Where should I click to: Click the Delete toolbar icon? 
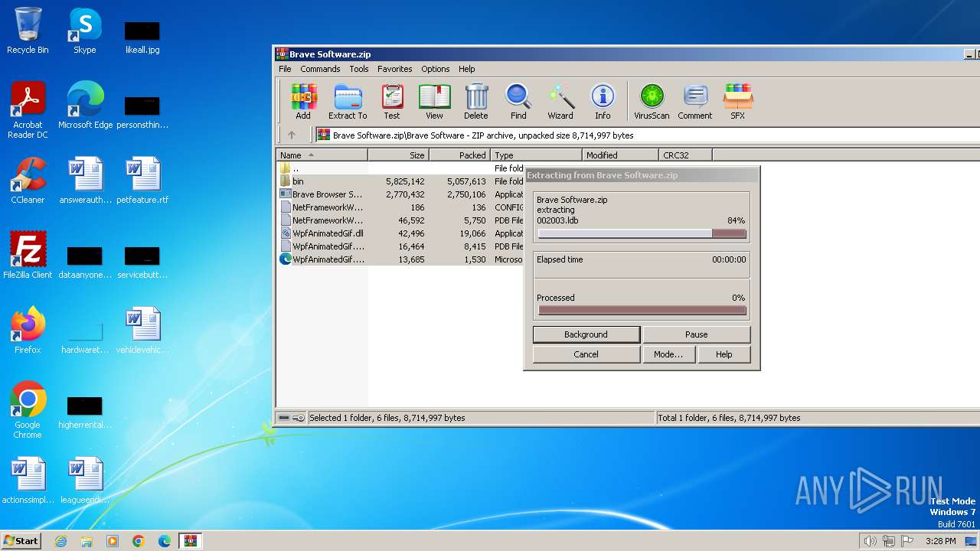pyautogui.click(x=475, y=102)
